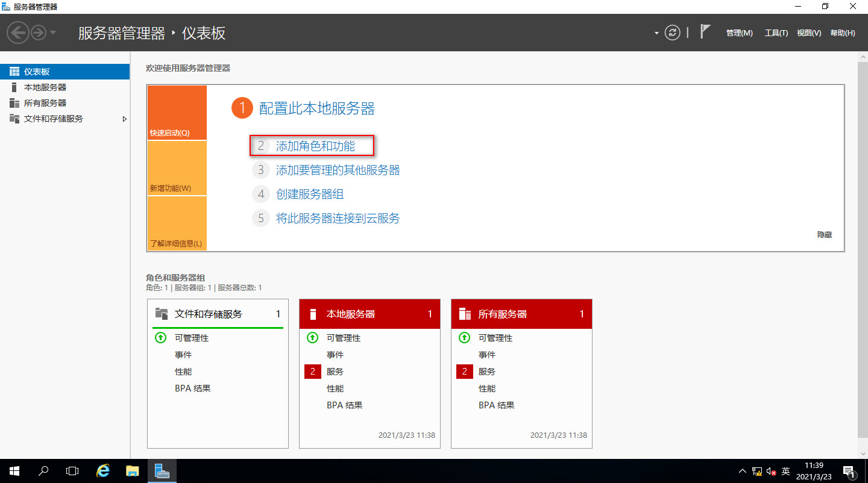Click the 所有服务器 sidebar servers icon
The width and height of the screenshot is (868, 483).
[14, 103]
